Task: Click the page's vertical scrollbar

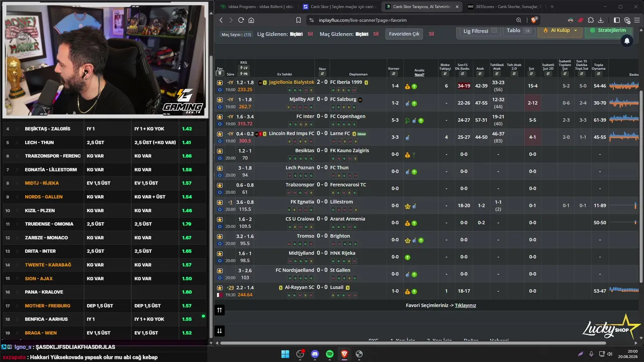Action: tap(641, 186)
